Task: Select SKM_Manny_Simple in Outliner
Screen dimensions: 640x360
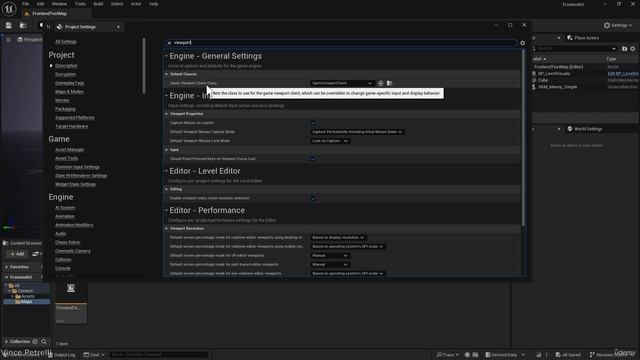Action: pos(557,87)
